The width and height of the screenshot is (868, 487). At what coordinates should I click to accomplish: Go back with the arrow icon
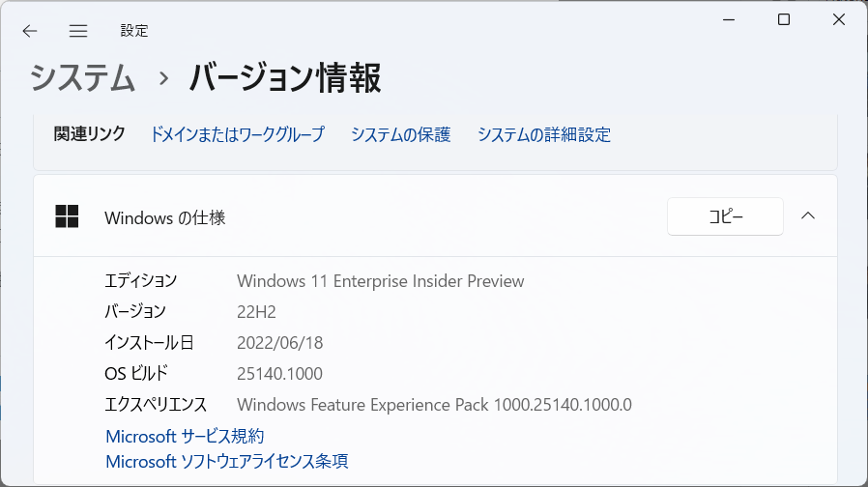(x=30, y=31)
